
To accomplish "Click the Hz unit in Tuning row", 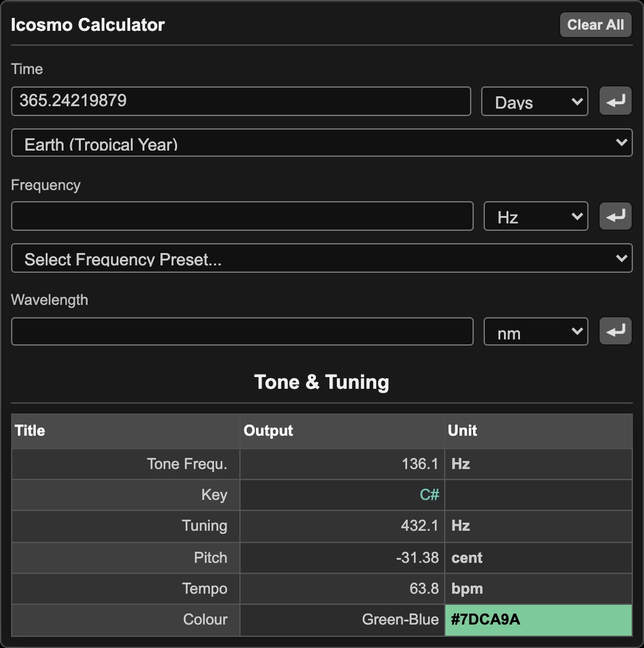I will coord(461,526).
